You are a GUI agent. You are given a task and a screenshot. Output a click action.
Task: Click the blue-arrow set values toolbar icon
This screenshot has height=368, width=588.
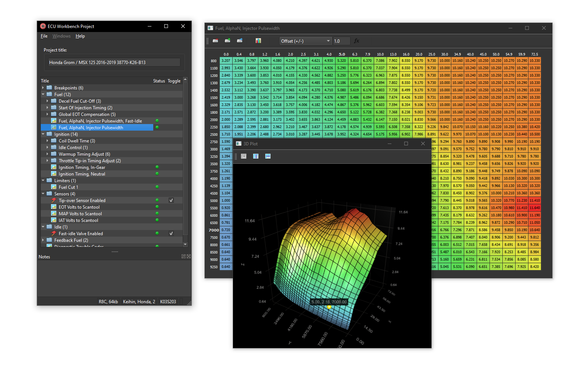pos(240,41)
